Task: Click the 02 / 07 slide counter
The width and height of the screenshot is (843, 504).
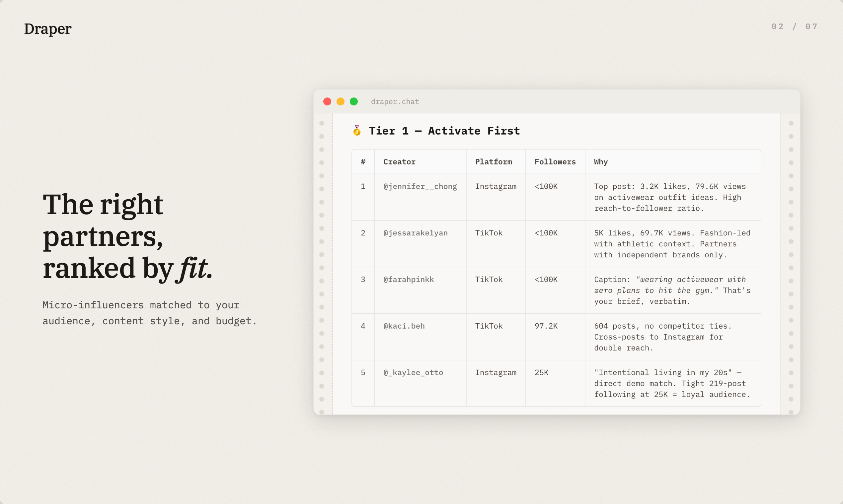Action: [794, 27]
